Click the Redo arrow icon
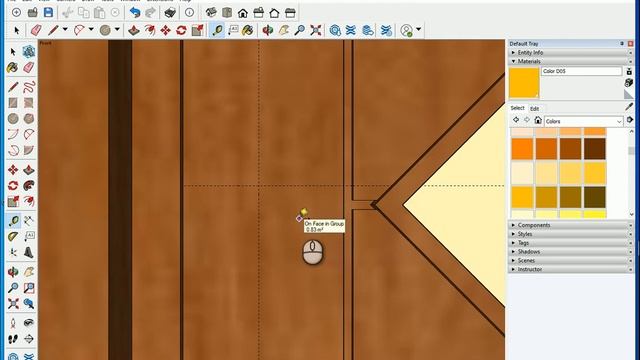640x360 pixels. pos(150,13)
